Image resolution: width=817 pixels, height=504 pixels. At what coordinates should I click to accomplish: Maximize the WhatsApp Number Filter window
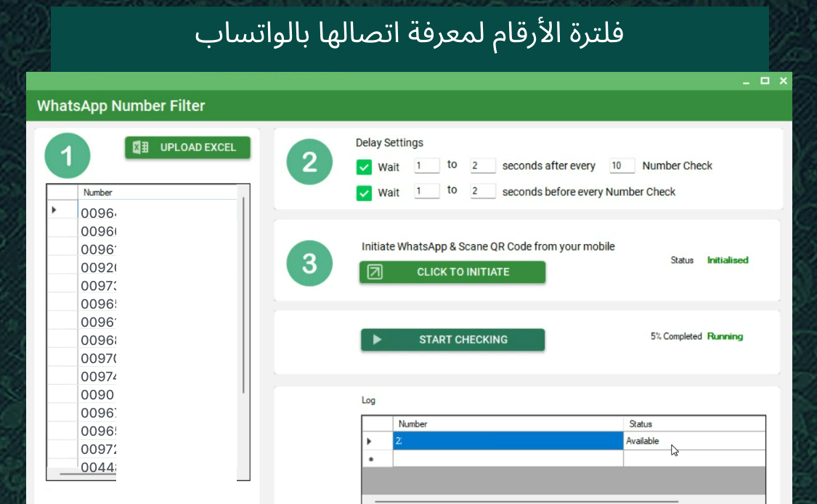coord(765,81)
